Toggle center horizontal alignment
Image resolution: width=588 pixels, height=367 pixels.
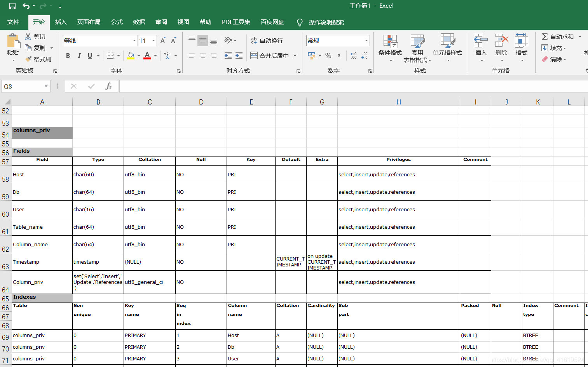pos(203,56)
